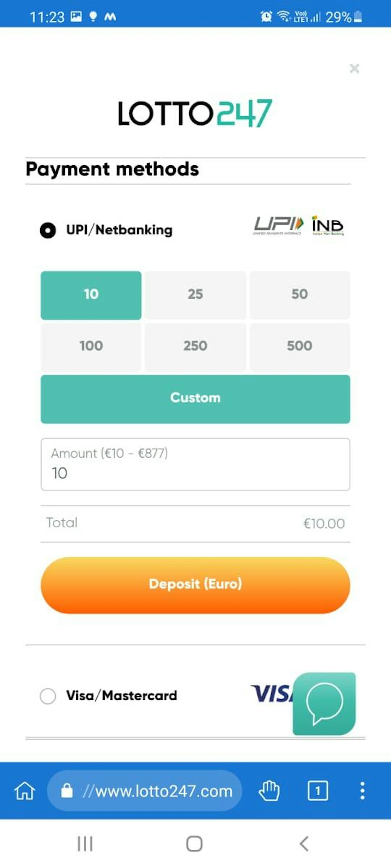Screen dimensions: 391x868
Task: Open the browser tabs counter
Action: pos(317,791)
